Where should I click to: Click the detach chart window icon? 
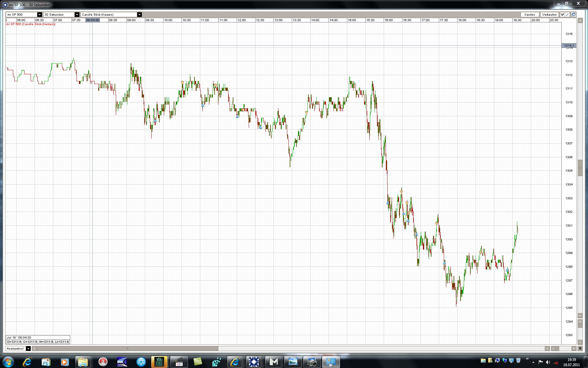pos(573,14)
